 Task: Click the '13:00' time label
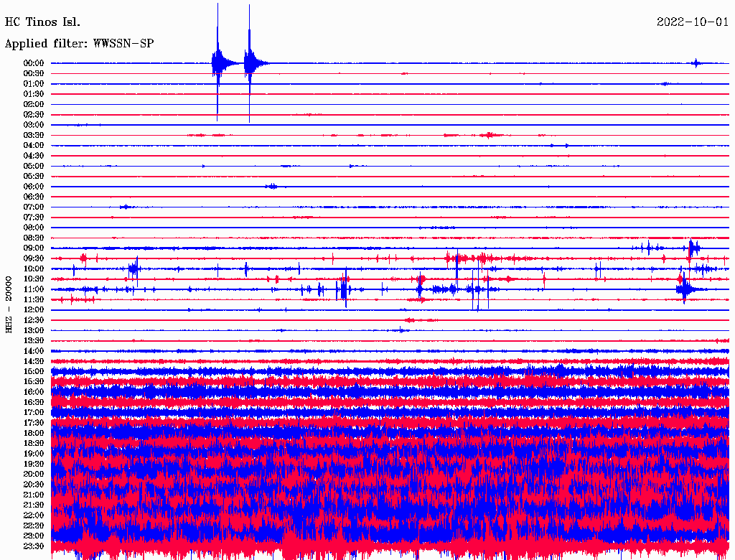pos(34,331)
